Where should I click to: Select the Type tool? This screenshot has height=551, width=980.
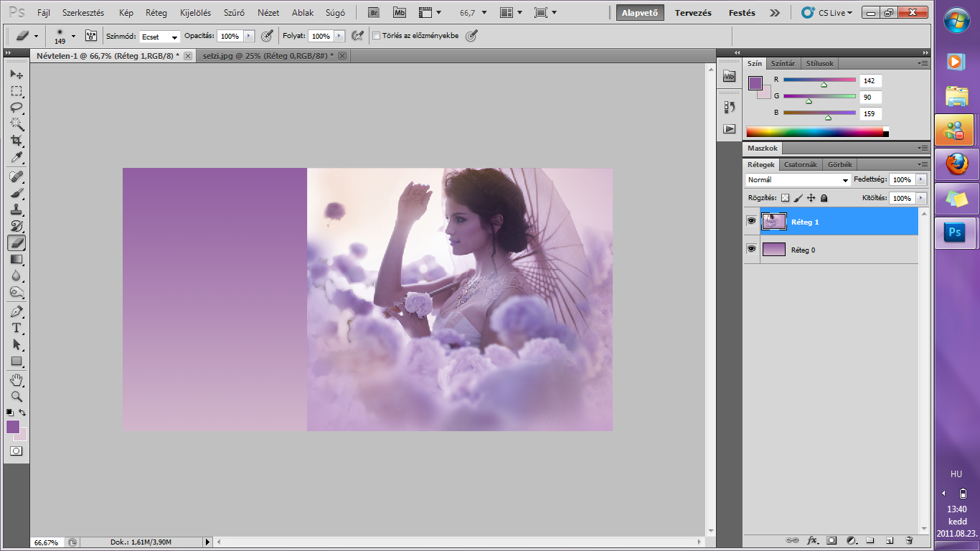16,328
